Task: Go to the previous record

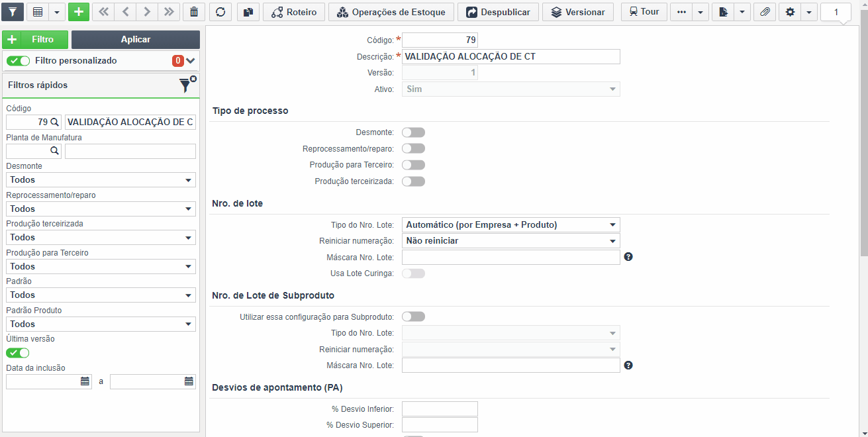Action: 125,12
